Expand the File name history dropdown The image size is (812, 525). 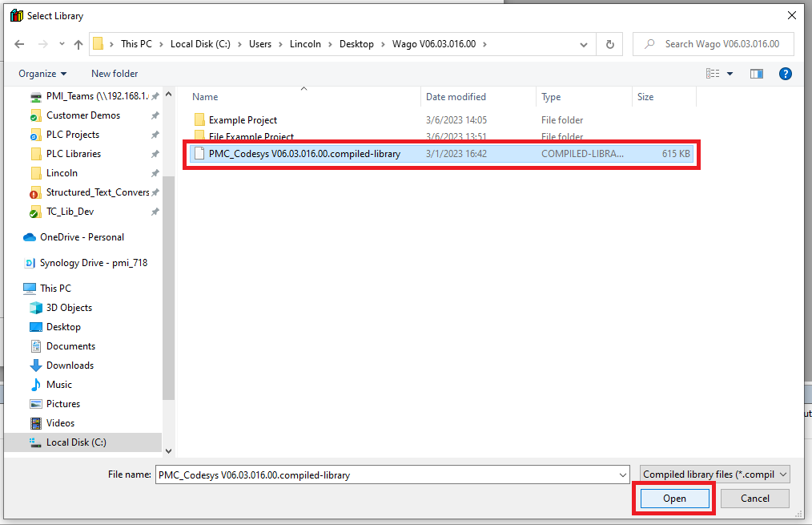pyautogui.click(x=623, y=475)
